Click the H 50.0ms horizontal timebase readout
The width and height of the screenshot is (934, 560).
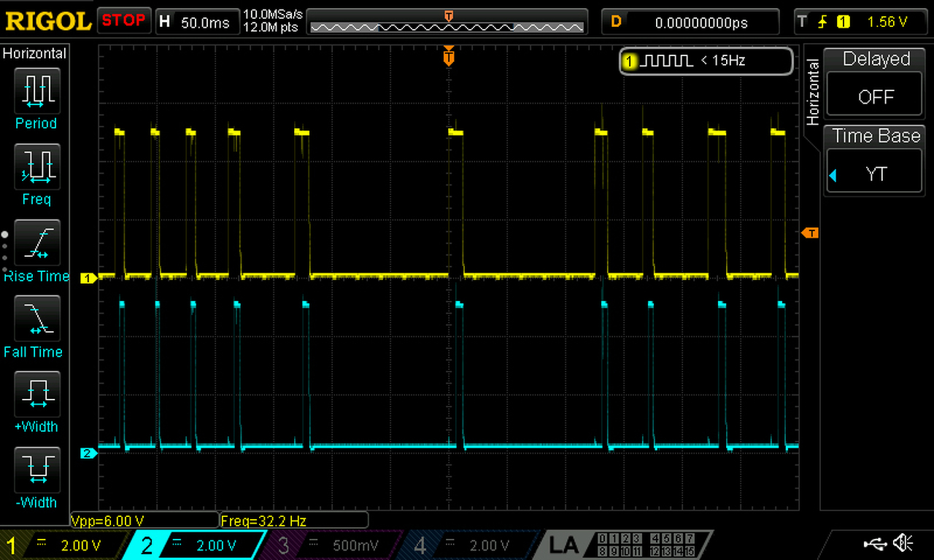(197, 22)
